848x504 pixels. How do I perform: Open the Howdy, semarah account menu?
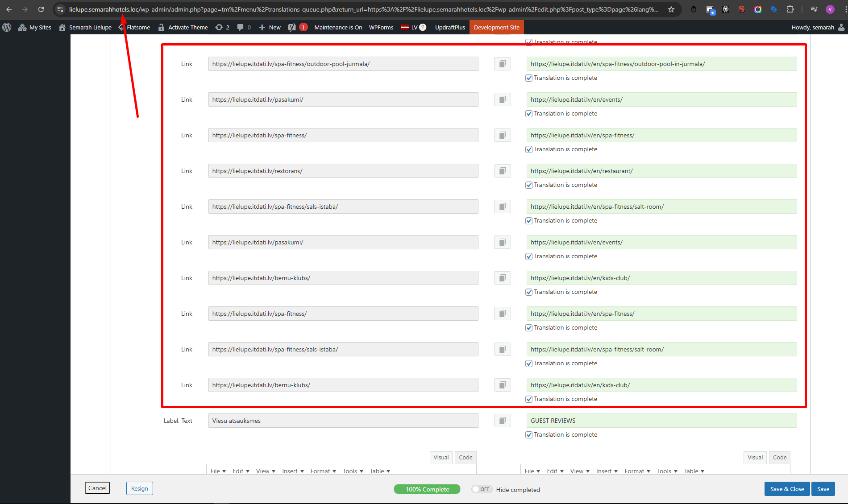point(818,27)
